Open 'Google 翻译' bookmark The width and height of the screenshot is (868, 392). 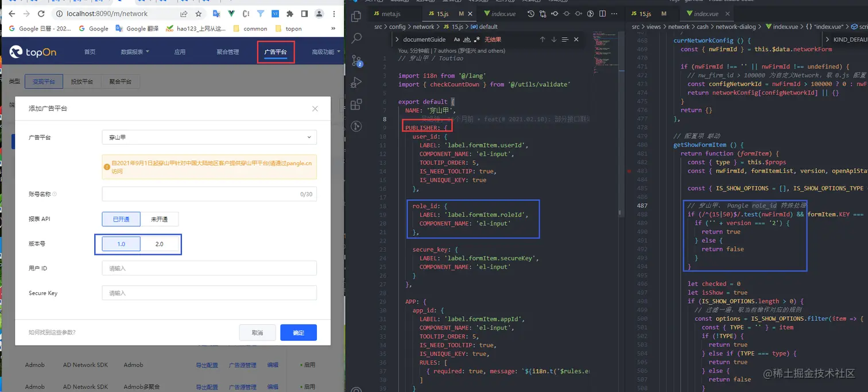137,28
